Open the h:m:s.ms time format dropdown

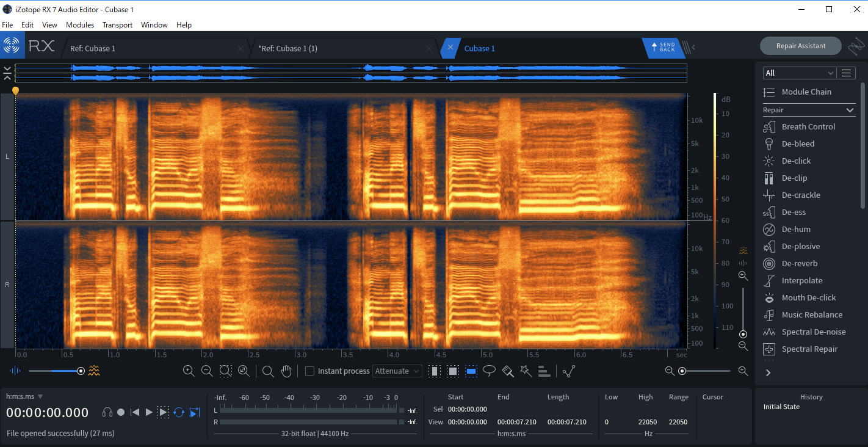tap(24, 396)
